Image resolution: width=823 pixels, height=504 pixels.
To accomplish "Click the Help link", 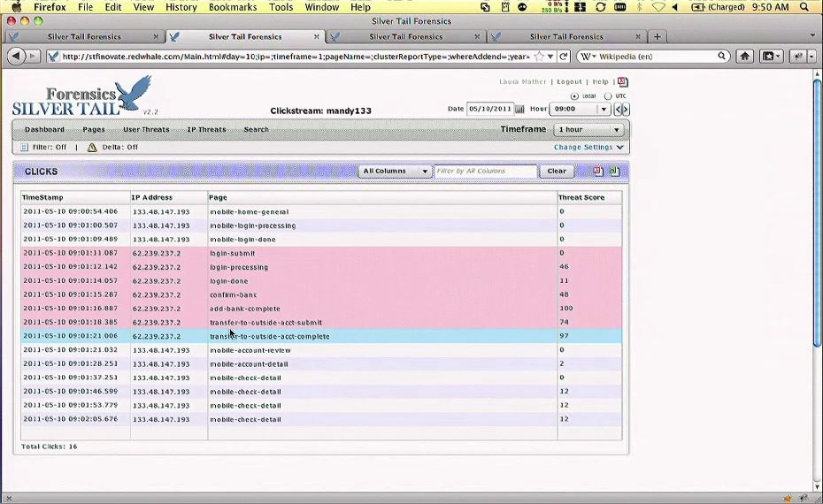I will pos(600,82).
